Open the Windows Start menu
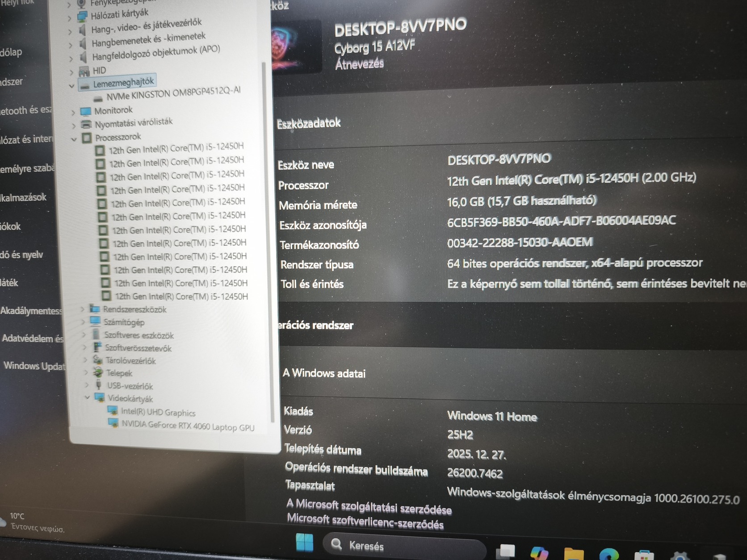The height and width of the screenshot is (560, 747). coord(305,543)
